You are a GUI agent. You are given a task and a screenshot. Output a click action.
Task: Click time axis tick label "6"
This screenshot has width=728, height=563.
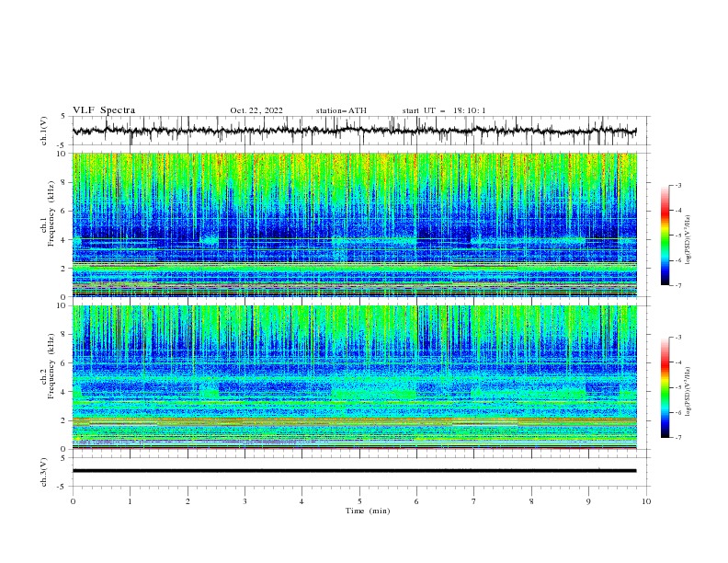(x=416, y=501)
